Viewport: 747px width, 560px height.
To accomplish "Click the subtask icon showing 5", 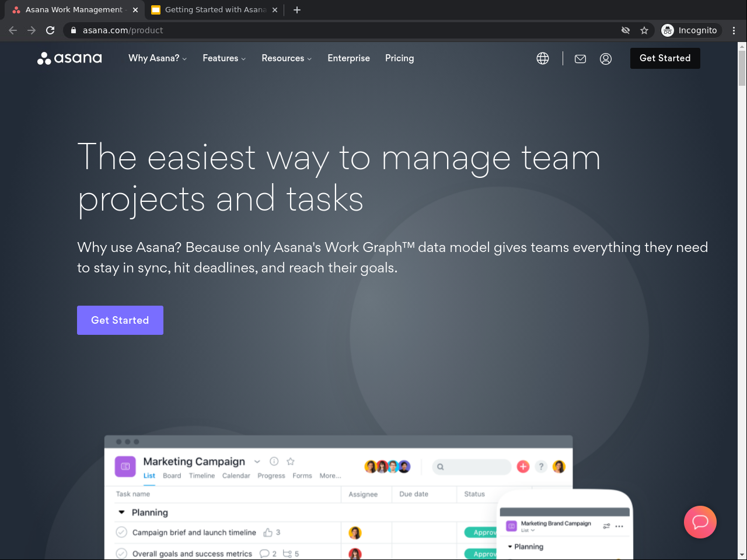I will click(287, 554).
